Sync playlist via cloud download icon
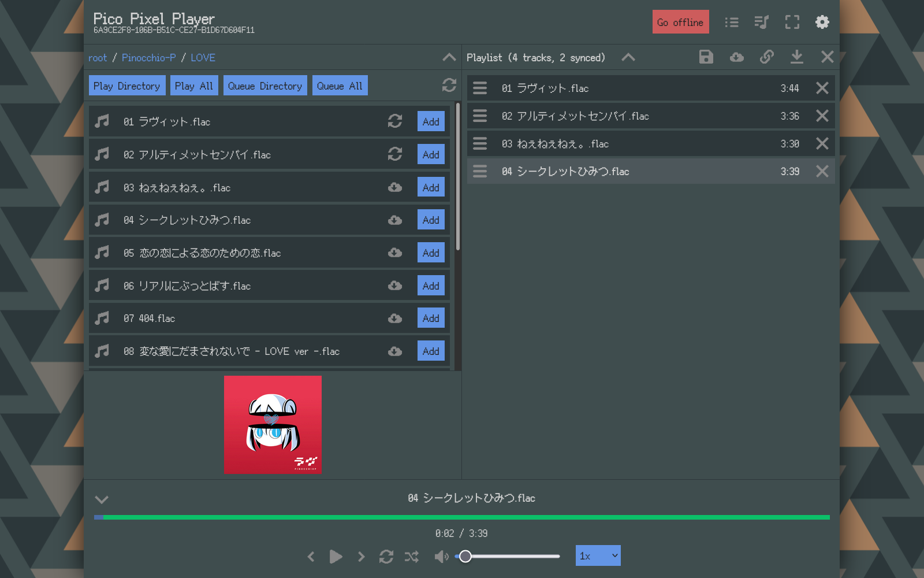This screenshot has width=924, height=578. tap(736, 57)
